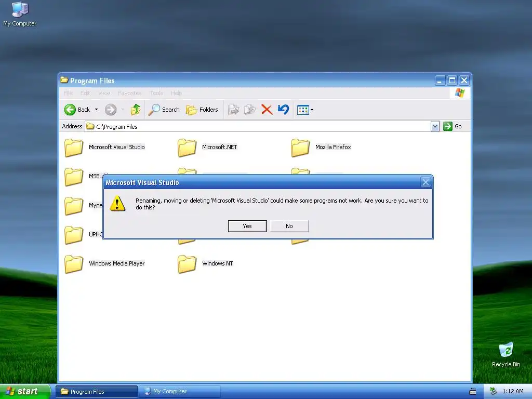Click the Move To toolbar icon

233,110
